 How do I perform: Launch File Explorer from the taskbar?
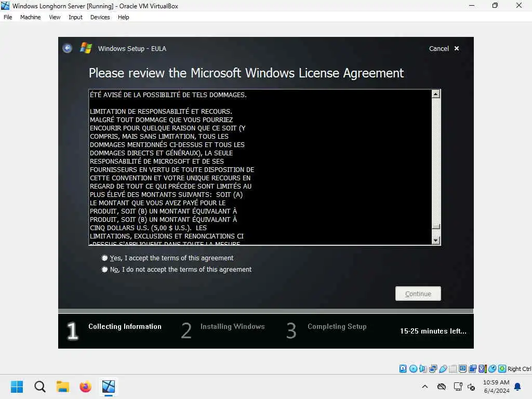tap(62, 387)
